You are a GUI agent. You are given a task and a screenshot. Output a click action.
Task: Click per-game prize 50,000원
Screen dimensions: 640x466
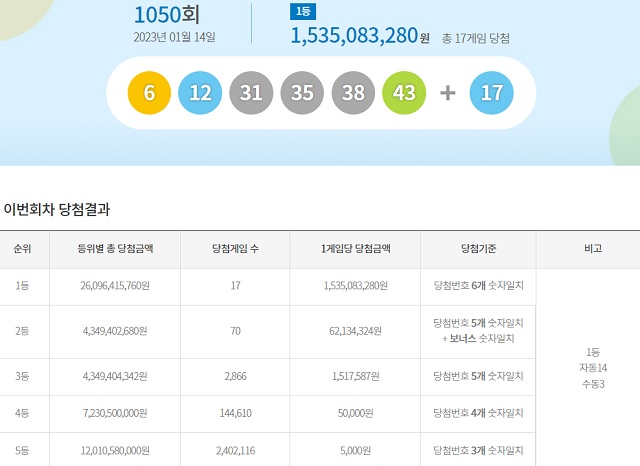tap(356, 413)
